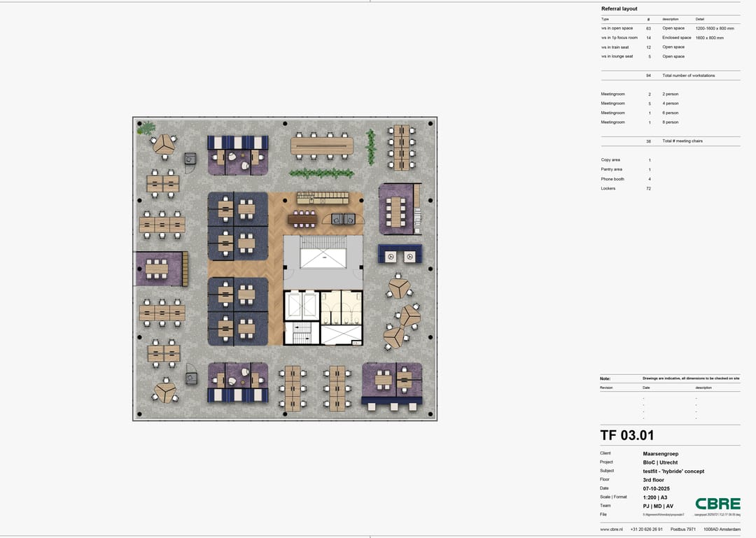
Task: Select the Referral layout heading
Action: coord(619,9)
